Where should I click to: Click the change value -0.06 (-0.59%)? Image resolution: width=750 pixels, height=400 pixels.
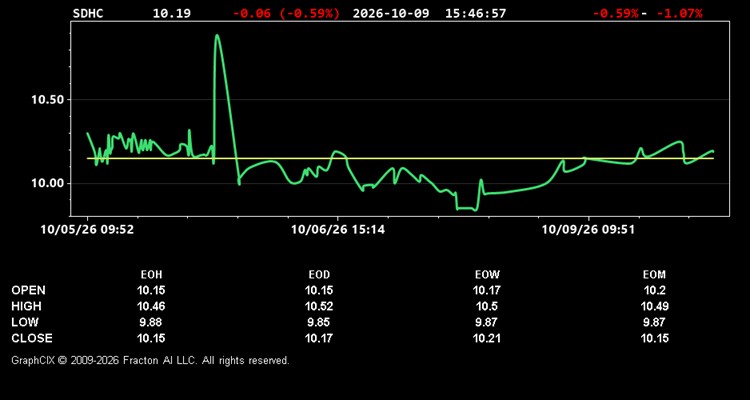point(286,13)
